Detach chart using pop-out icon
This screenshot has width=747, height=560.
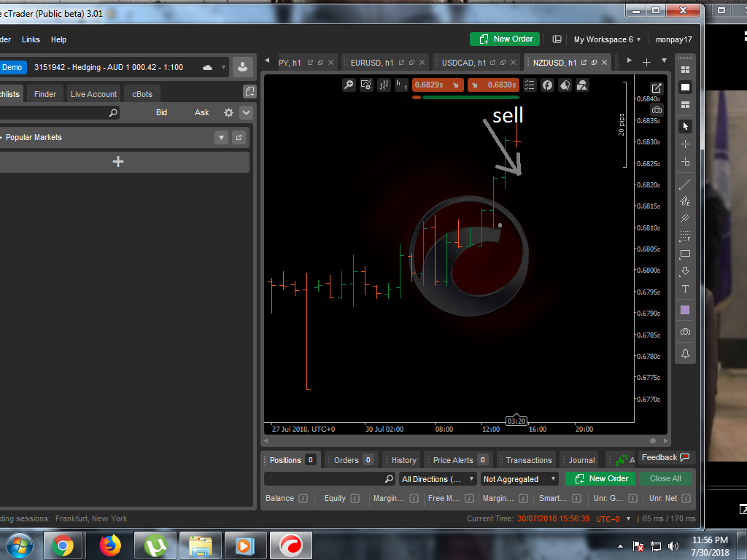[x=657, y=88]
